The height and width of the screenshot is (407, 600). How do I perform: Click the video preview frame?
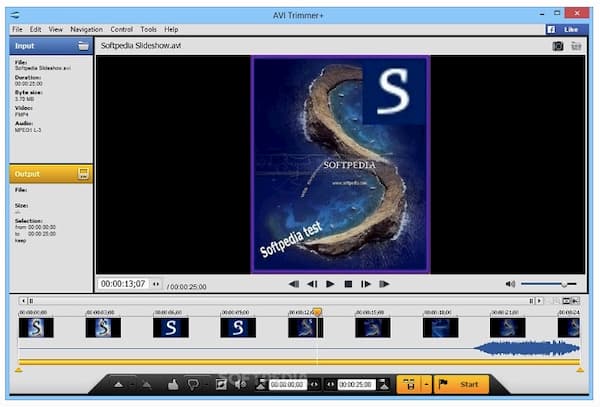point(340,164)
